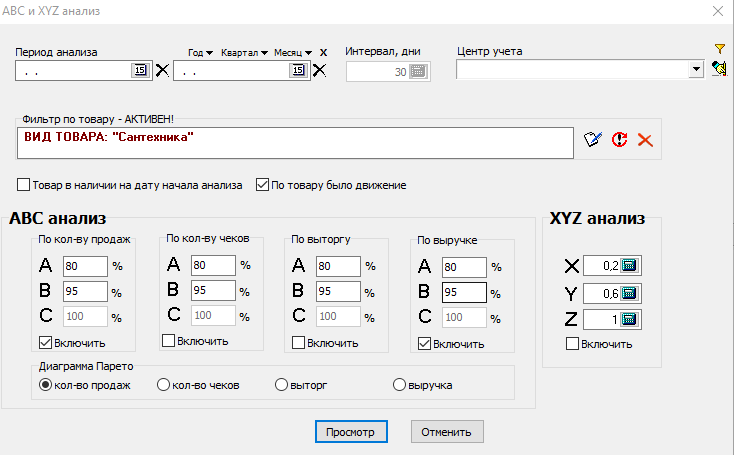Enable 'Товар в наличии на дату начала анализа'
The height and width of the screenshot is (455, 734).
click(24, 185)
